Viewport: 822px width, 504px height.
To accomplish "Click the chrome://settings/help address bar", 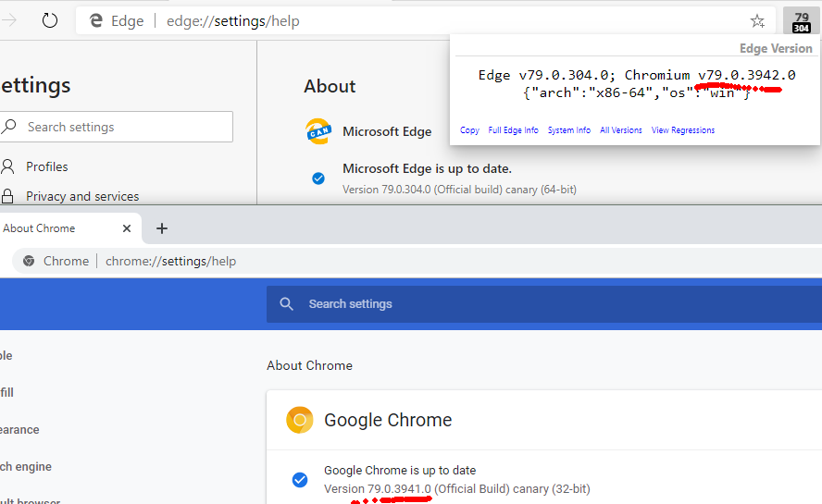I will tap(417, 261).
